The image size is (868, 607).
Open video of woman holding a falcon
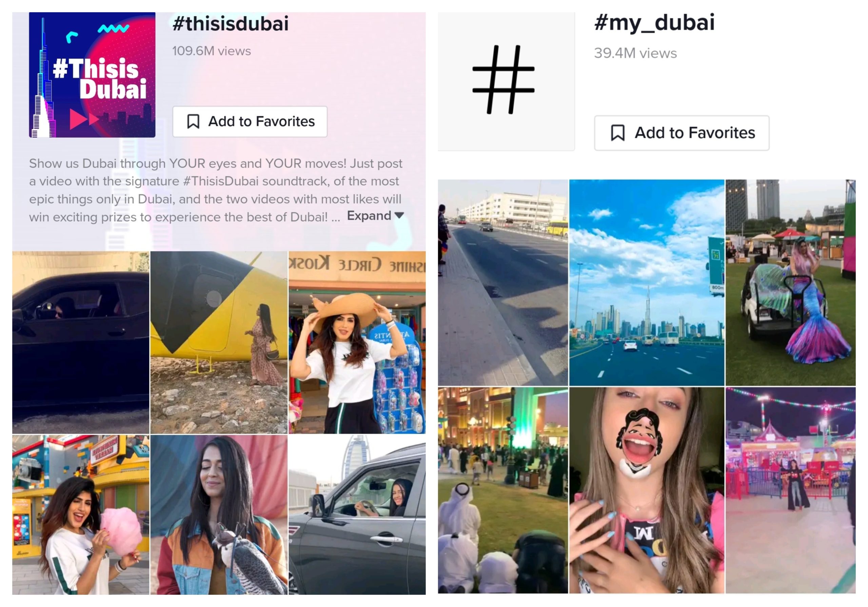(x=219, y=515)
